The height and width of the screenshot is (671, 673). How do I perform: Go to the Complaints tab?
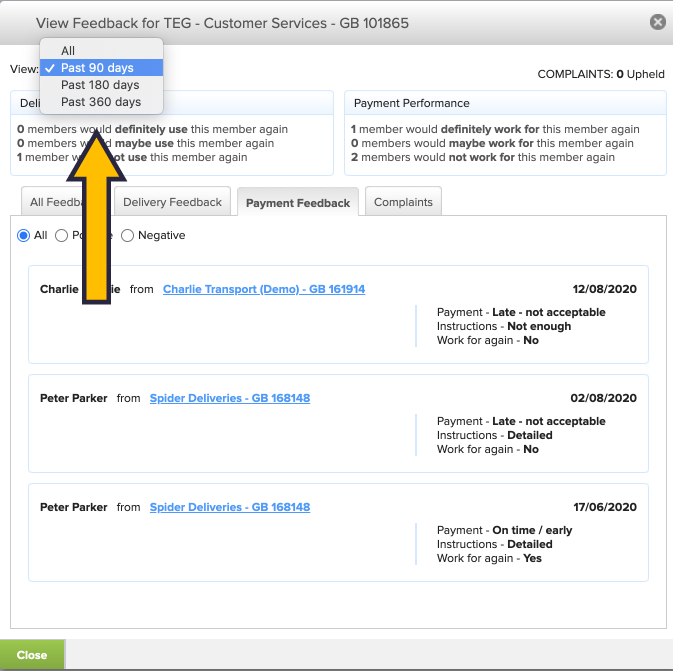(403, 202)
